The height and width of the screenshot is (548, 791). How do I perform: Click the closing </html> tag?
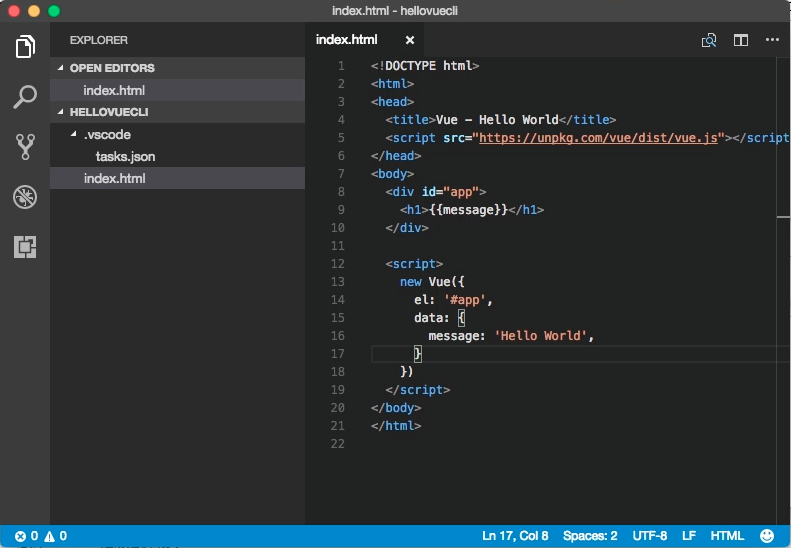pos(396,426)
